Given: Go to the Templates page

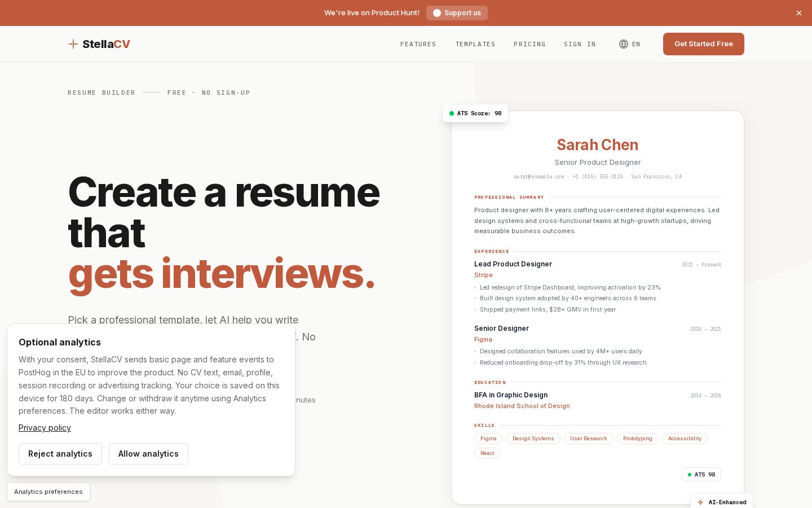Looking at the screenshot, I should pos(475,44).
